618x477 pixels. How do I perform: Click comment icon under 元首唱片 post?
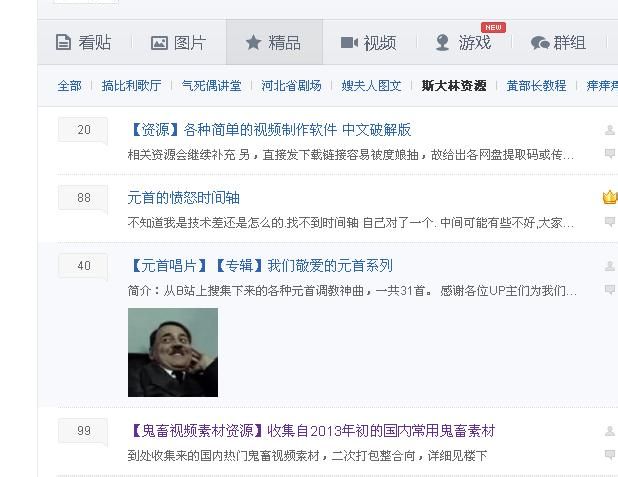click(x=610, y=289)
